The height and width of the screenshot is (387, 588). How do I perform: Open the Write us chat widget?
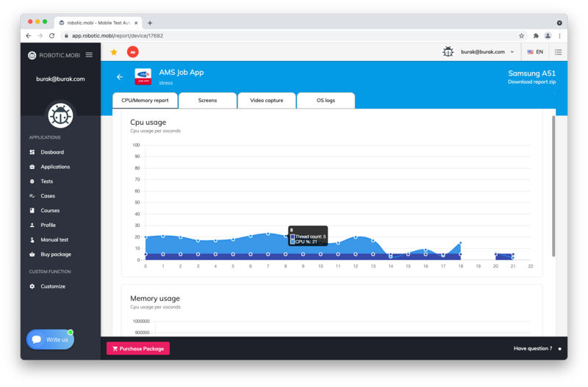coord(50,340)
